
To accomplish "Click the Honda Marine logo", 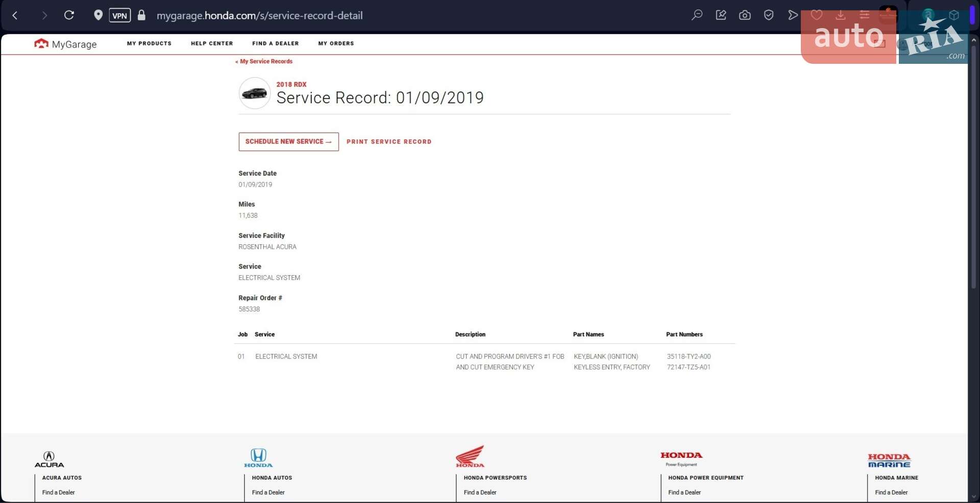I will [x=889, y=461].
